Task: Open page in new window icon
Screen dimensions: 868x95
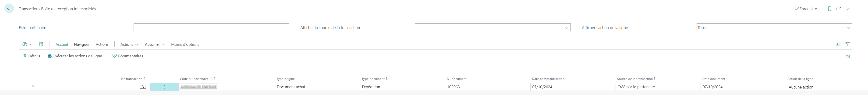Action: pos(839,9)
